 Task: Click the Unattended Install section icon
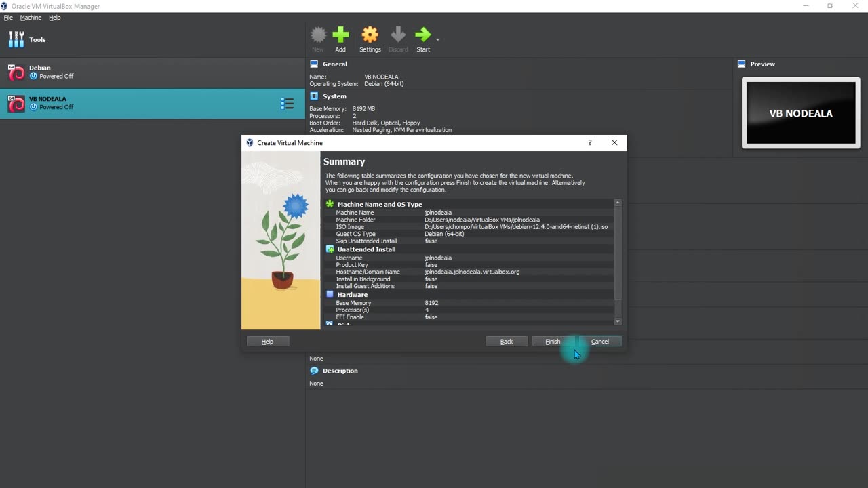click(x=330, y=249)
